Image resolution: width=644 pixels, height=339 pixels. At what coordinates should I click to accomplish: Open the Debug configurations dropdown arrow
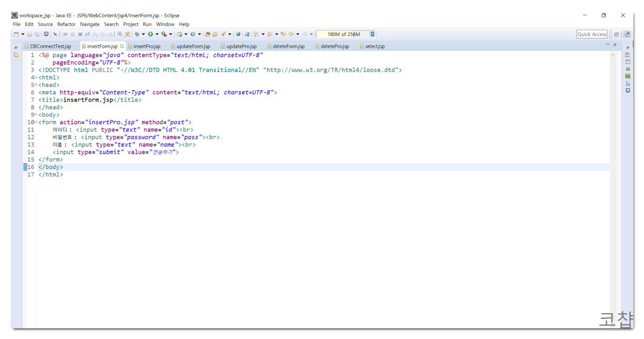point(143,34)
